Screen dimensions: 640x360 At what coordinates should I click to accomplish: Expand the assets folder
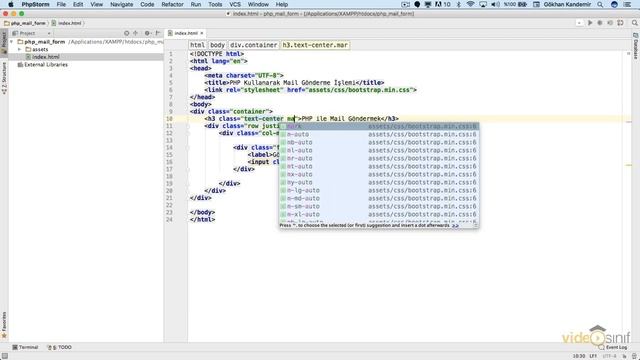point(19,49)
